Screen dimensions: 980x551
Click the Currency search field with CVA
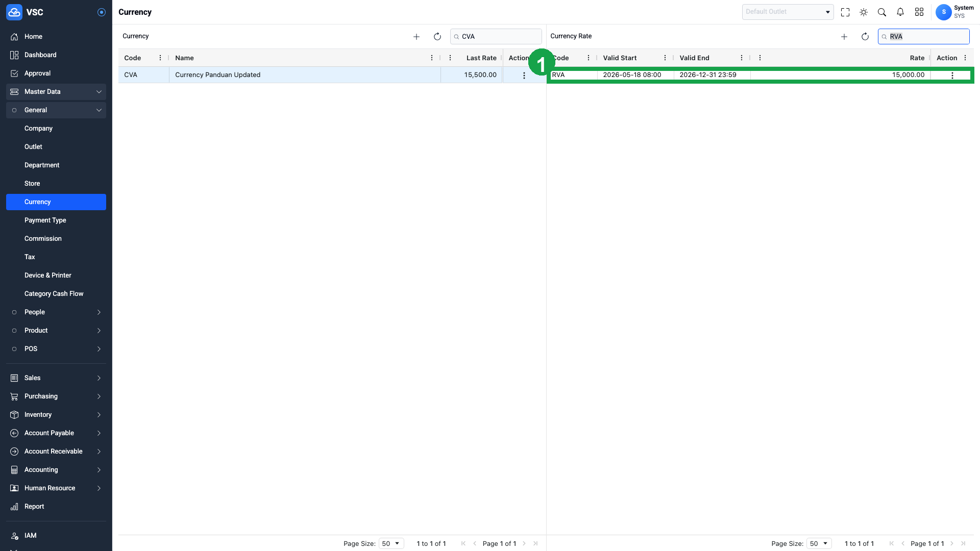click(x=496, y=37)
